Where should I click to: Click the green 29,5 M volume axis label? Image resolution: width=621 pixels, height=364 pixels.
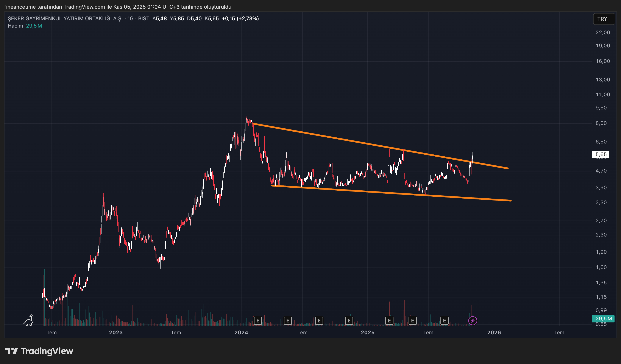(603, 318)
